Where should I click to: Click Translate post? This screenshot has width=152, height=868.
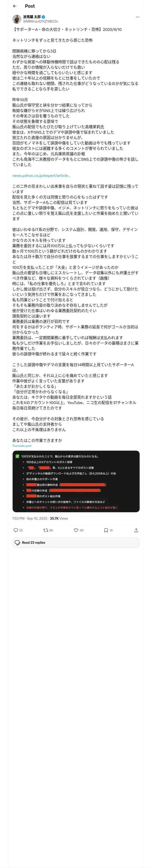22,446
